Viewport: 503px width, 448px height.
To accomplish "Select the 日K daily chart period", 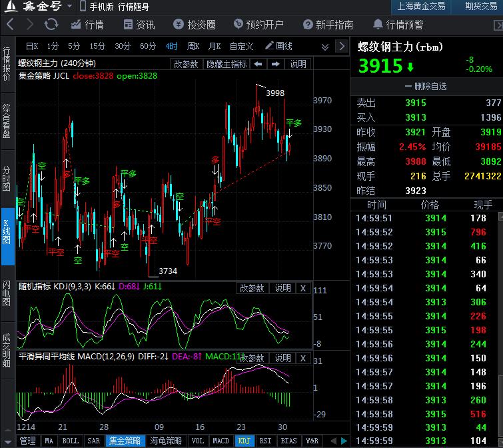I will tap(32, 46).
